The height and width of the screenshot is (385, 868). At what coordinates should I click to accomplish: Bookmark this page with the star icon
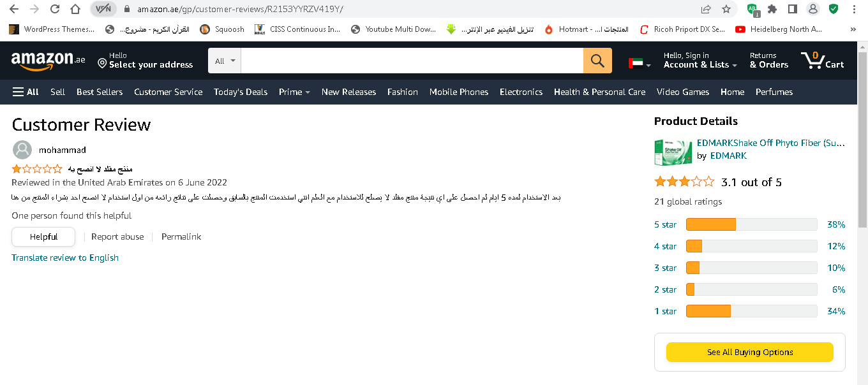726,10
